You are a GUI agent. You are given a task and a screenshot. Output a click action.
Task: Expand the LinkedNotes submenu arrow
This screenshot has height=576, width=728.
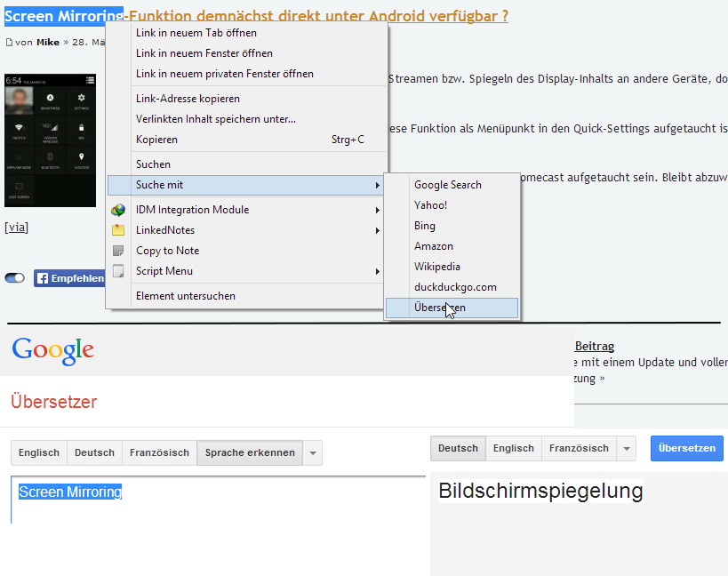point(378,231)
